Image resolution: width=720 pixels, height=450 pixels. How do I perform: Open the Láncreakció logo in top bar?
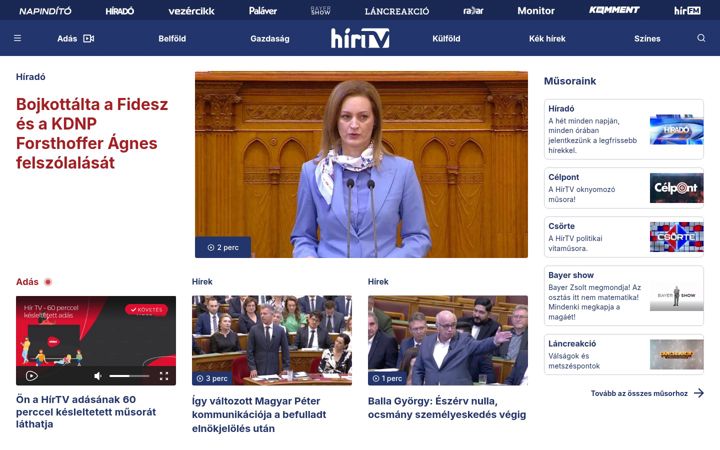pyautogui.click(x=397, y=11)
